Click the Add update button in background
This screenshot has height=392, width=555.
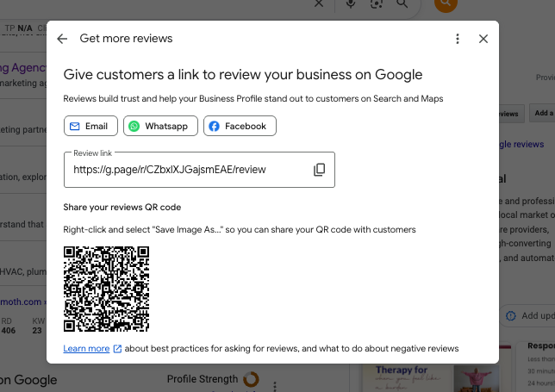pos(527,315)
